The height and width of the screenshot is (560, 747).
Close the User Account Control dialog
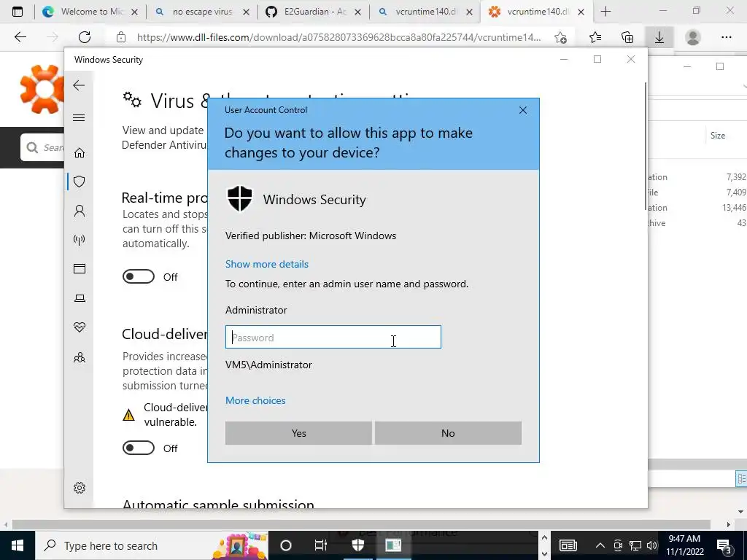522,110
